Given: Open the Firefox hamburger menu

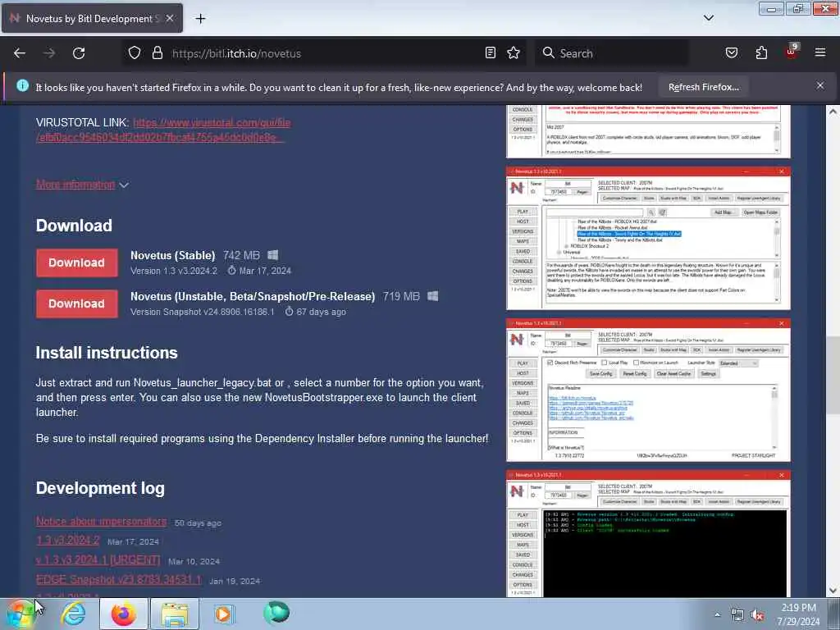Looking at the screenshot, I should [820, 52].
